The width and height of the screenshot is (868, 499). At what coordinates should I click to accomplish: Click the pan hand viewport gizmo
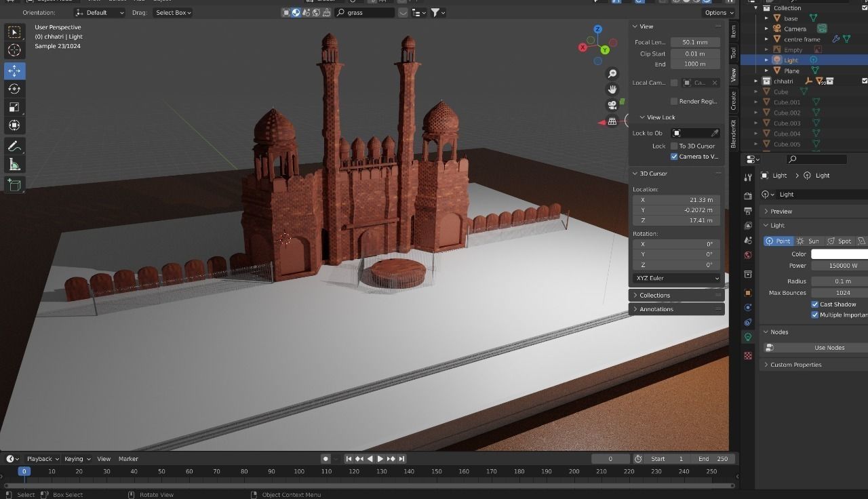click(x=612, y=89)
